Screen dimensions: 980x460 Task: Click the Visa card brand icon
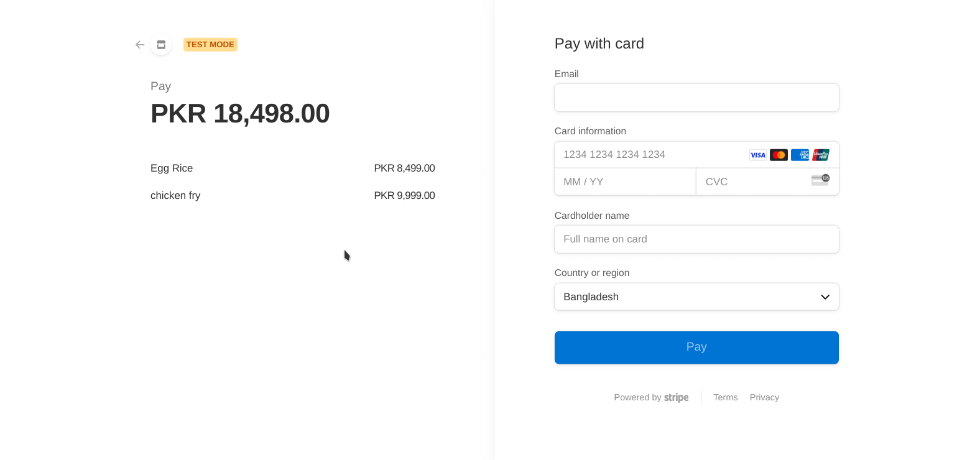(757, 155)
